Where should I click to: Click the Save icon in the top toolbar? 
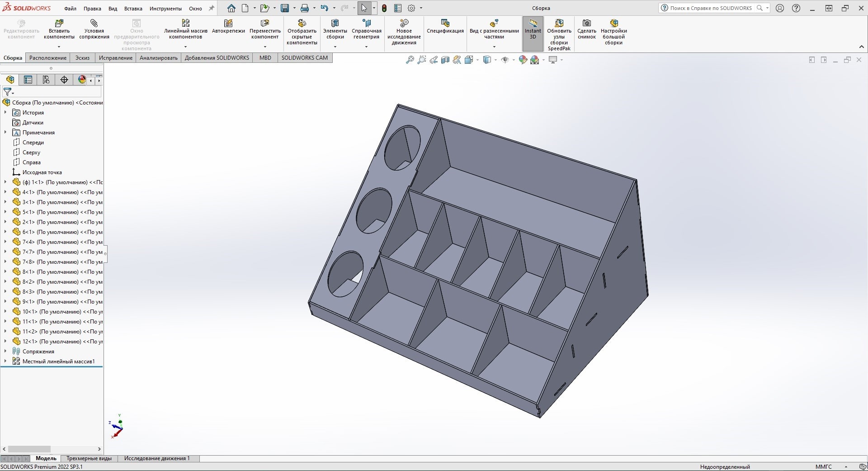(285, 8)
